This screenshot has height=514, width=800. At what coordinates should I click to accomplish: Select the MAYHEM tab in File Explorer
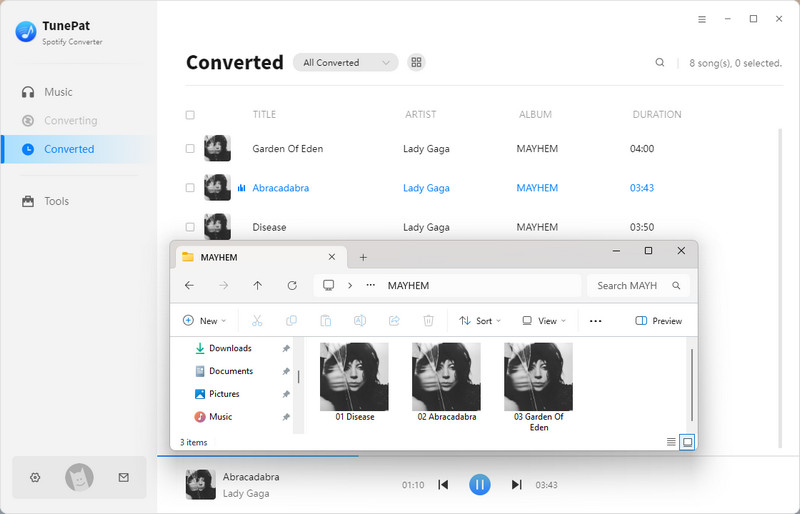pyautogui.click(x=261, y=257)
